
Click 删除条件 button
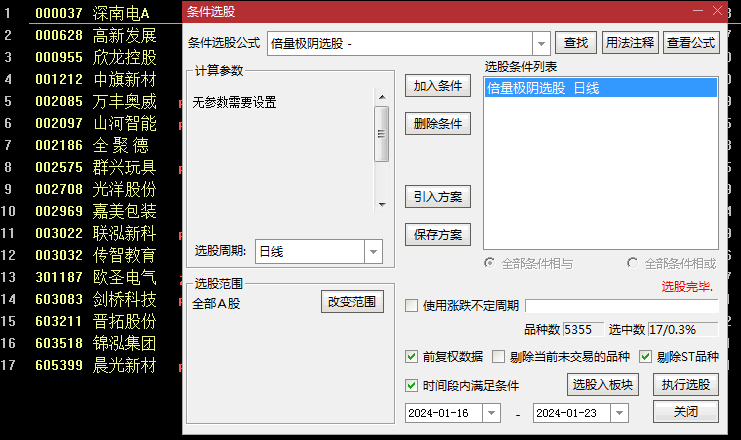(x=438, y=124)
